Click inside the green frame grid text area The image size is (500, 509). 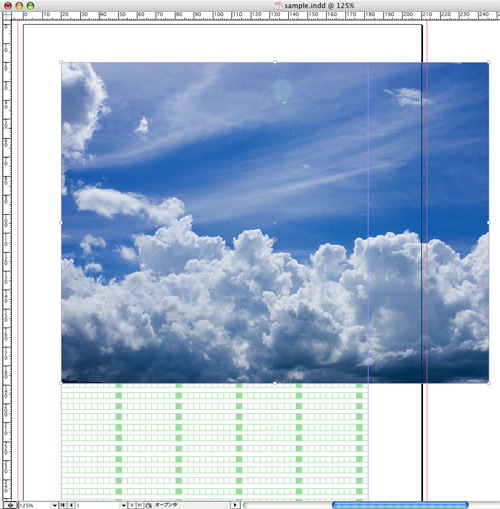[x=215, y=442]
